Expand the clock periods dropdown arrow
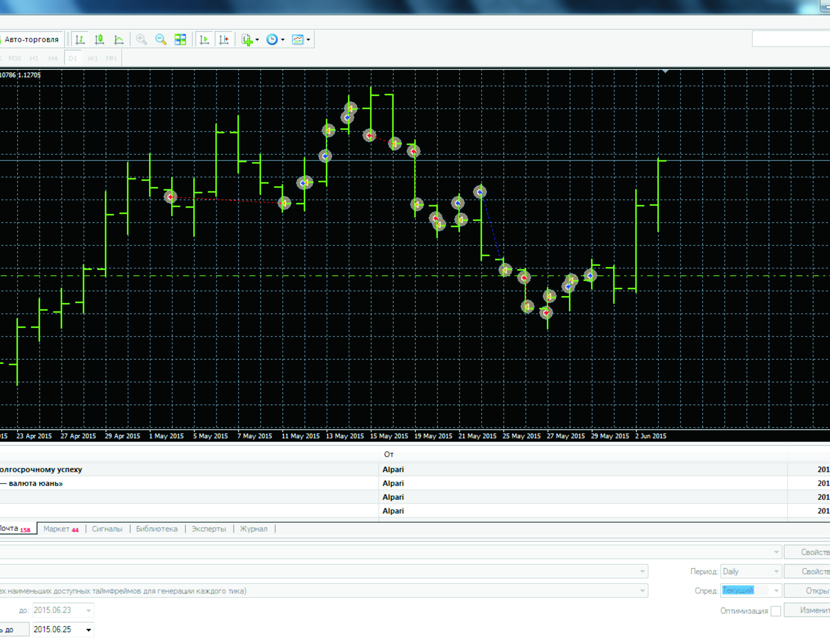Image resolution: width=830 pixels, height=644 pixels. click(x=283, y=40)
